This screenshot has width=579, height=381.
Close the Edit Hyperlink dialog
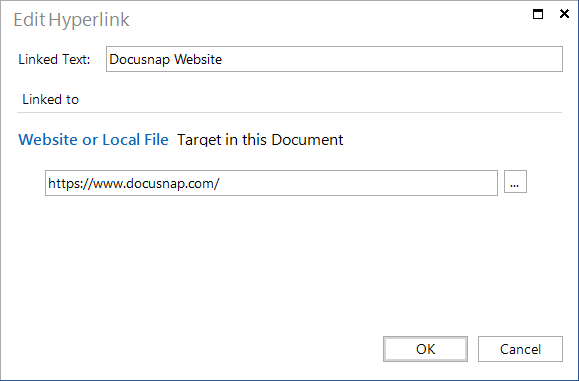[564, 14]
